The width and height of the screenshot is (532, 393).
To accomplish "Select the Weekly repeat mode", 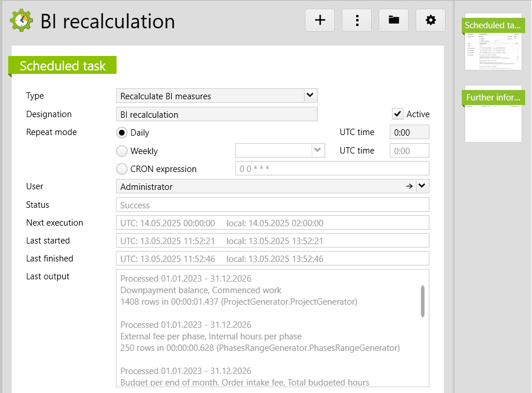I will 122,151.
